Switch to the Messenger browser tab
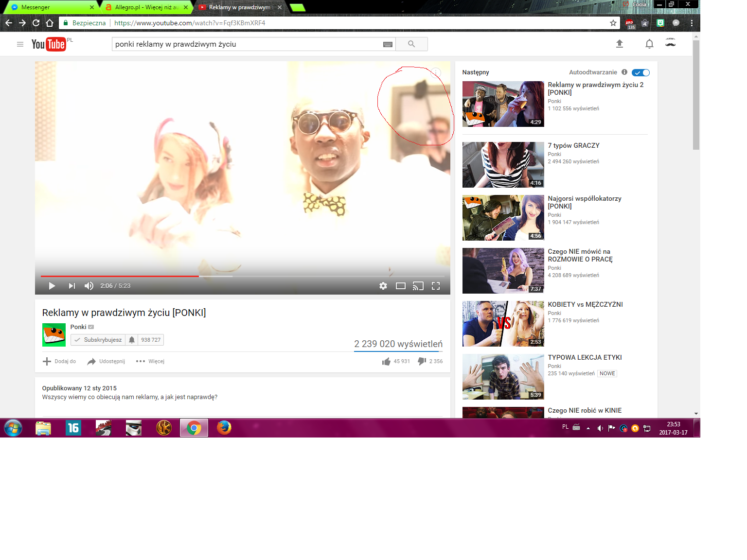This screenshot has width=747, height=560. (x=49, y=7)
